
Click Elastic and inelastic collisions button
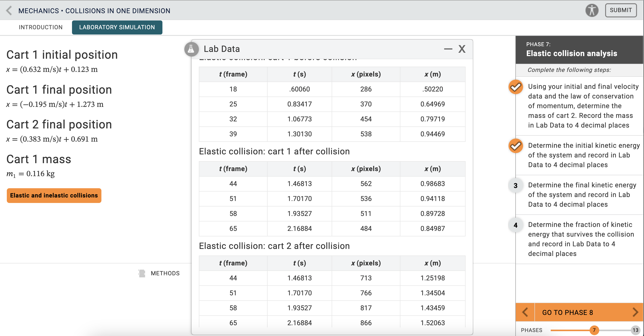point(54,195)
